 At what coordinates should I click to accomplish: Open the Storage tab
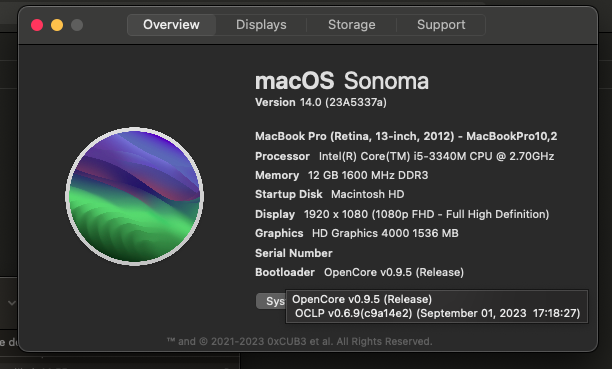pos(352,25)
